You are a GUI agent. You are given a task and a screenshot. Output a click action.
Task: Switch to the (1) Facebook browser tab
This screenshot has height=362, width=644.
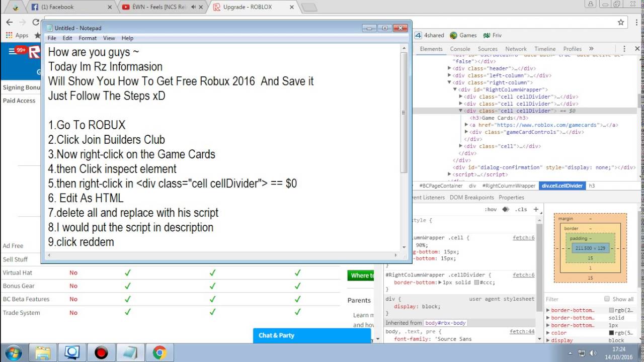click(x=70, y=7)
